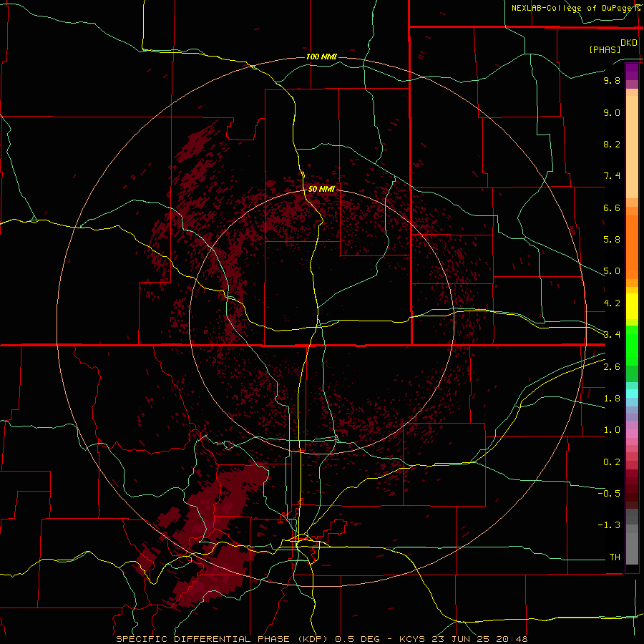
Task: Click the 9.0 value on the scale
Action: [x=612, y=112]
